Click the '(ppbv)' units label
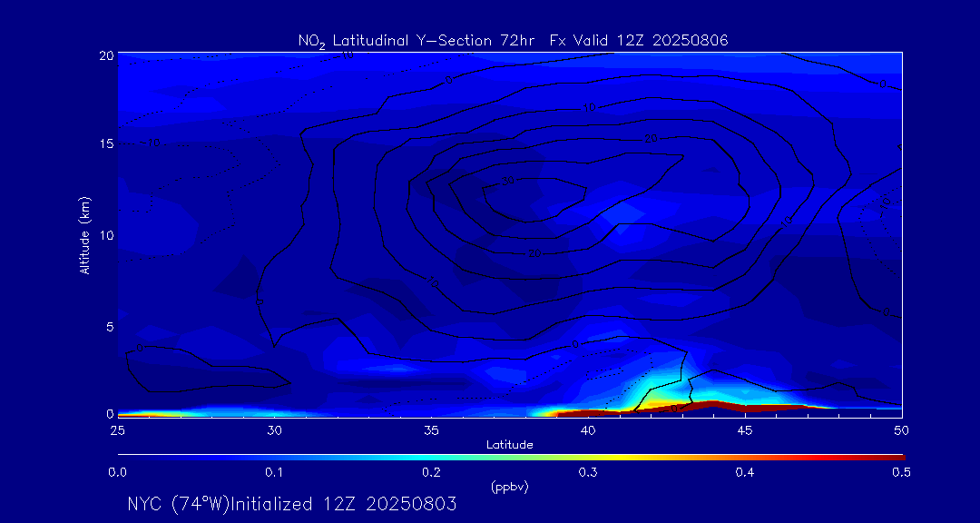The width and height of the screenshot is (980, 523). pos(509,488)
